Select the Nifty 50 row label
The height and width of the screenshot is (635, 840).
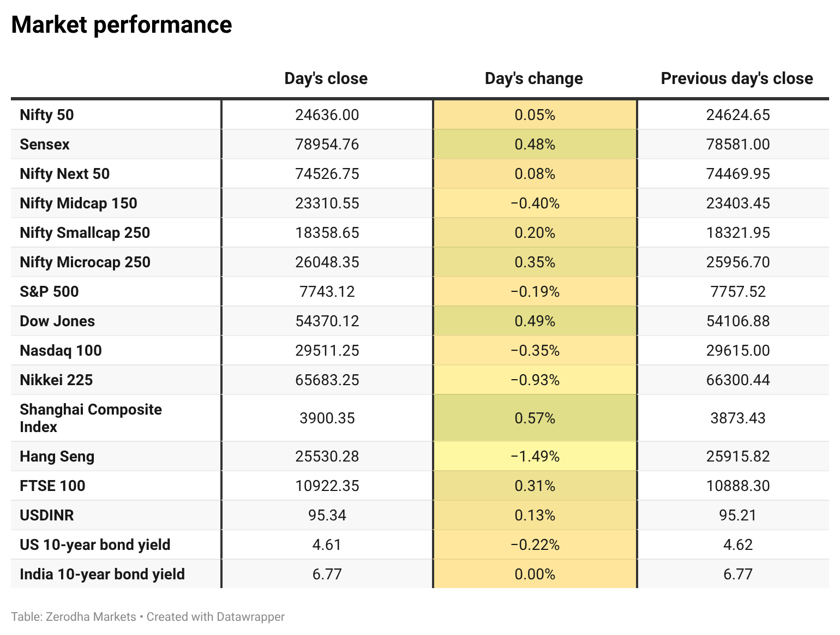tap(47, 115)
